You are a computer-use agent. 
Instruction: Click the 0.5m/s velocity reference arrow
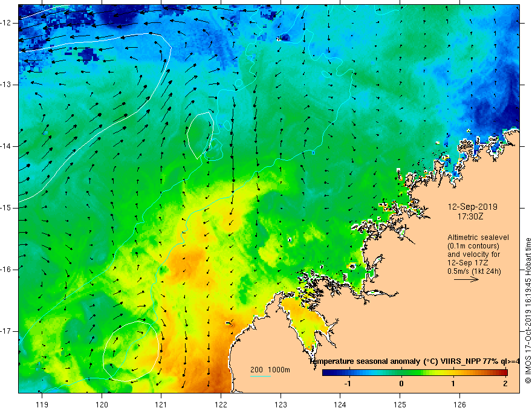click(x=466, y=279)
